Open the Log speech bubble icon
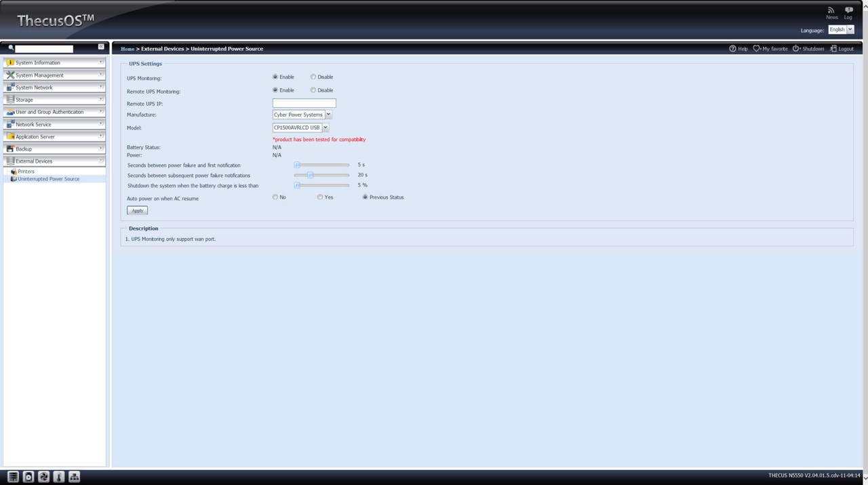This screenshot has width=868, height=485. [848, 10]
